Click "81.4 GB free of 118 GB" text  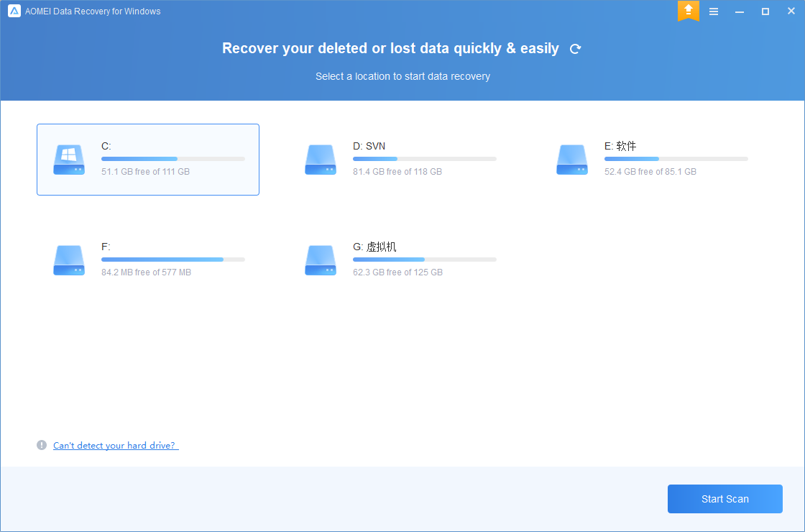pos(397,172)
